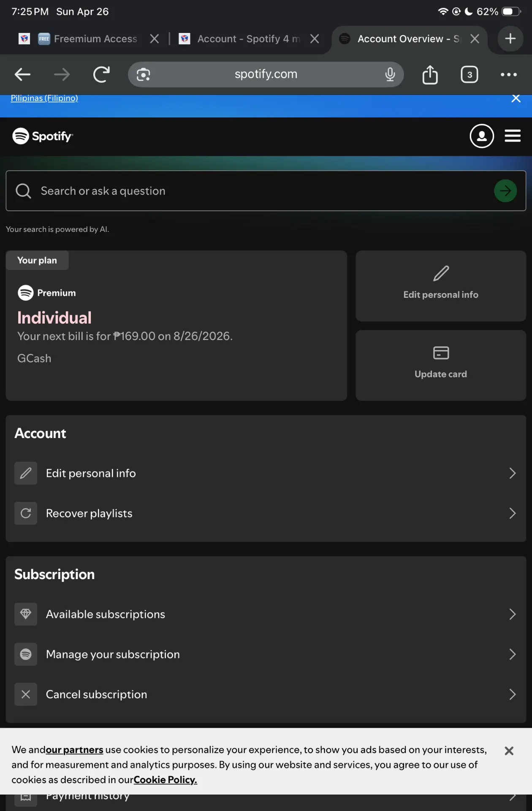532x811 pixels.
Task: Tap the browser reload icon
Action: [x=101, y=75]
